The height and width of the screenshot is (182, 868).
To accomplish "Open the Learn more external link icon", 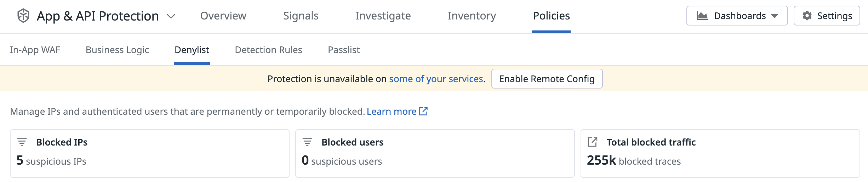I will coord(423,111).
